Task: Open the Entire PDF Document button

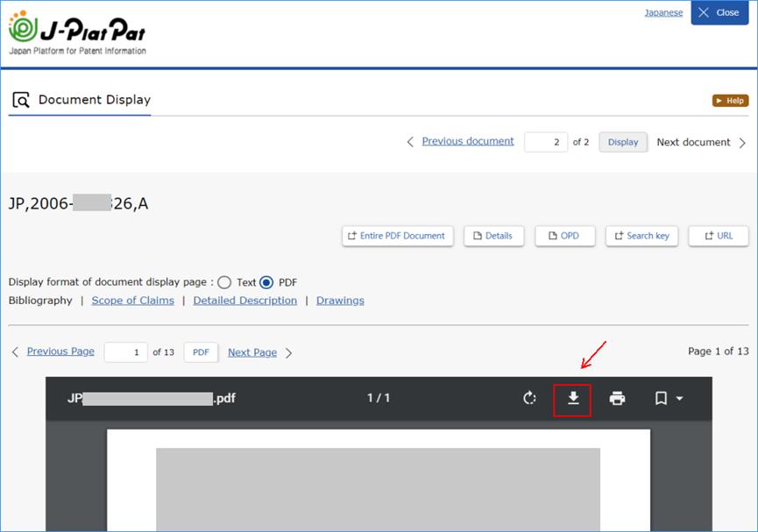Action: (x=397, y=236)
